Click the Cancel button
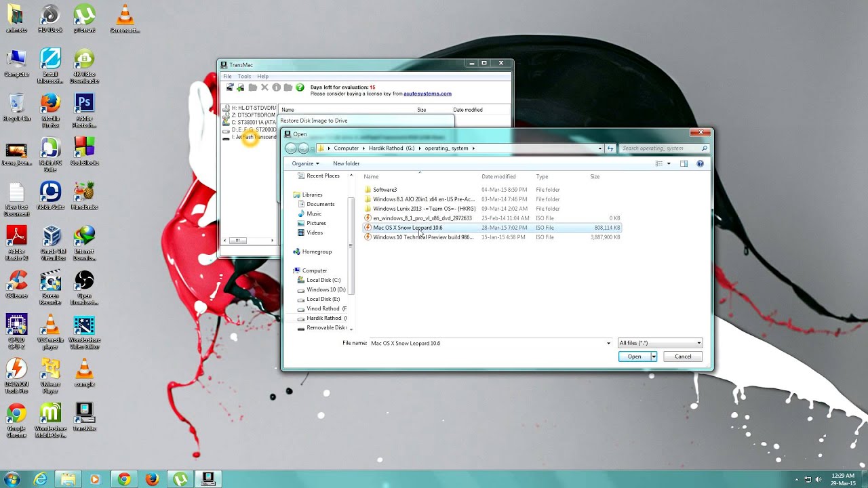Image resolution: width=868 pixels, height=488 pixels. tap(683, 357)
